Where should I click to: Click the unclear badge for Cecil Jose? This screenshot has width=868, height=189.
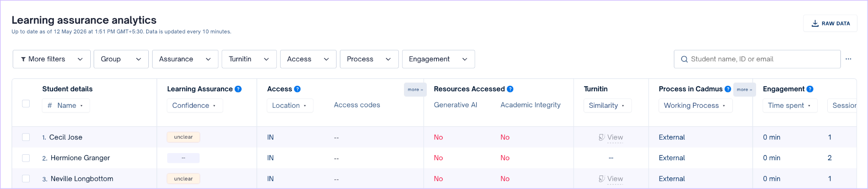pos(184,137)
